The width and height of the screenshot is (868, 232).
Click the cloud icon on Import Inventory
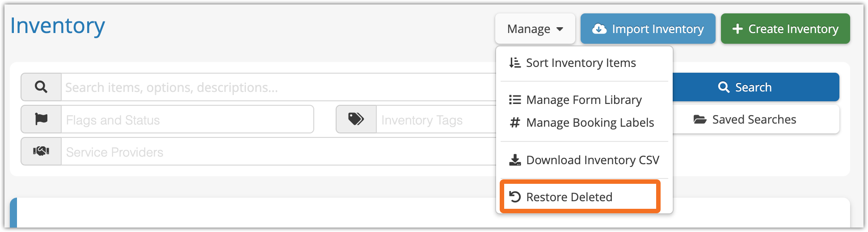coord(599,29)
